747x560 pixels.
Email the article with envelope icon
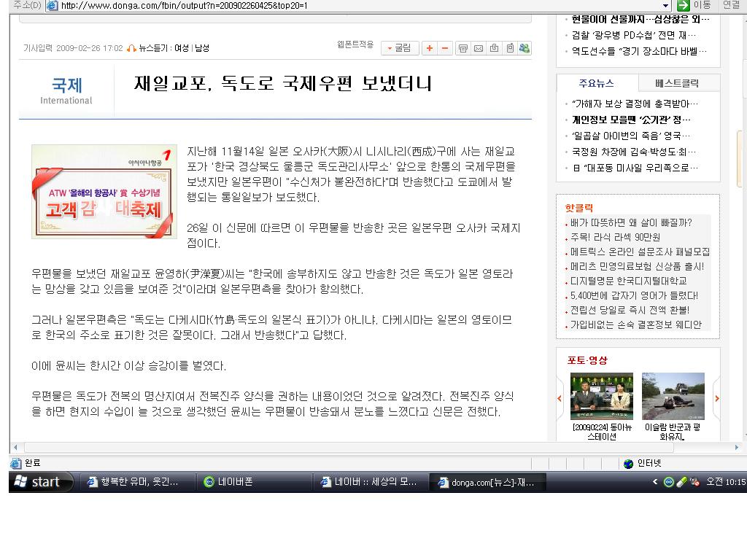point(479,48)
